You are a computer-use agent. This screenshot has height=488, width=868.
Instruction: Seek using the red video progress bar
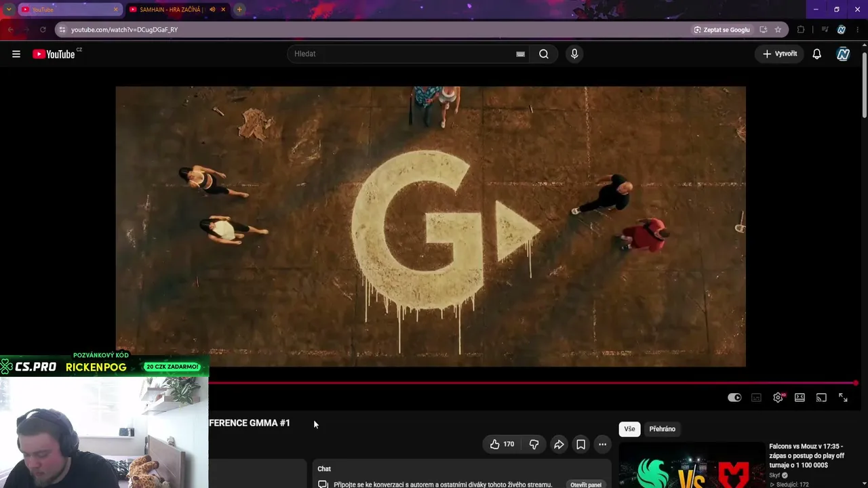click(x=532, y=383)
